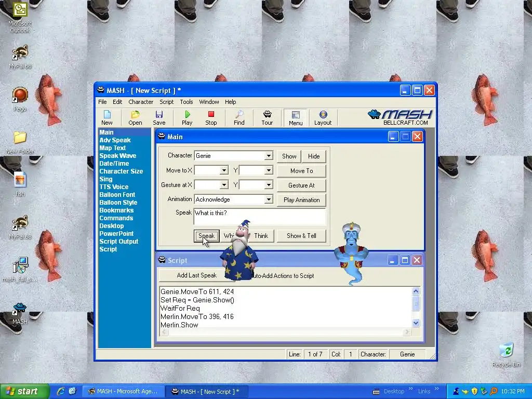
Task: Click the Move To button
Action: click(302, 170)
